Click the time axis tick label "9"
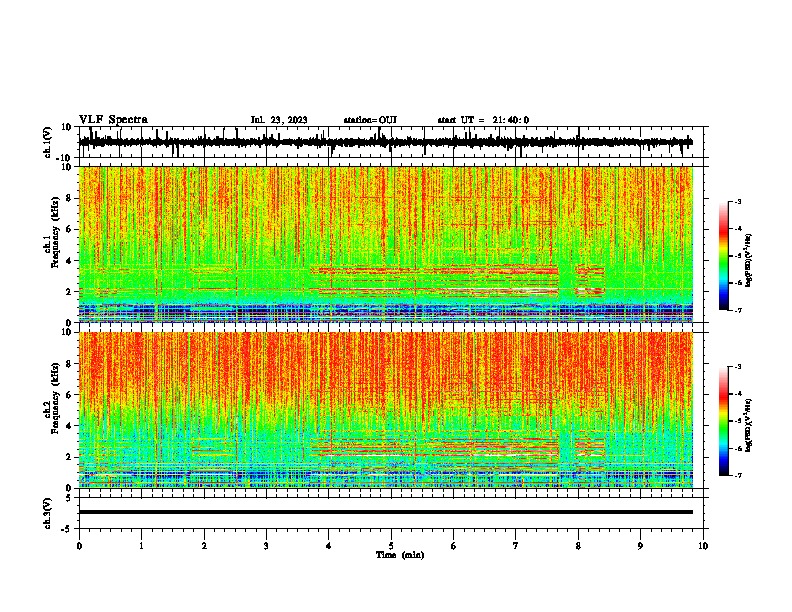Image resolution: width=792 pixels, height=612 pixels. 640,546
